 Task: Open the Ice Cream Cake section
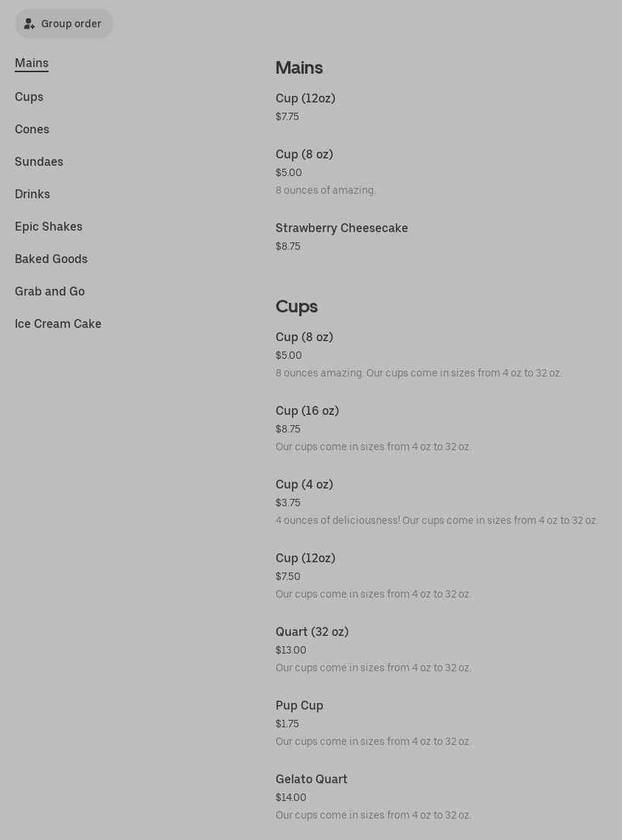[x=58, y=324]
